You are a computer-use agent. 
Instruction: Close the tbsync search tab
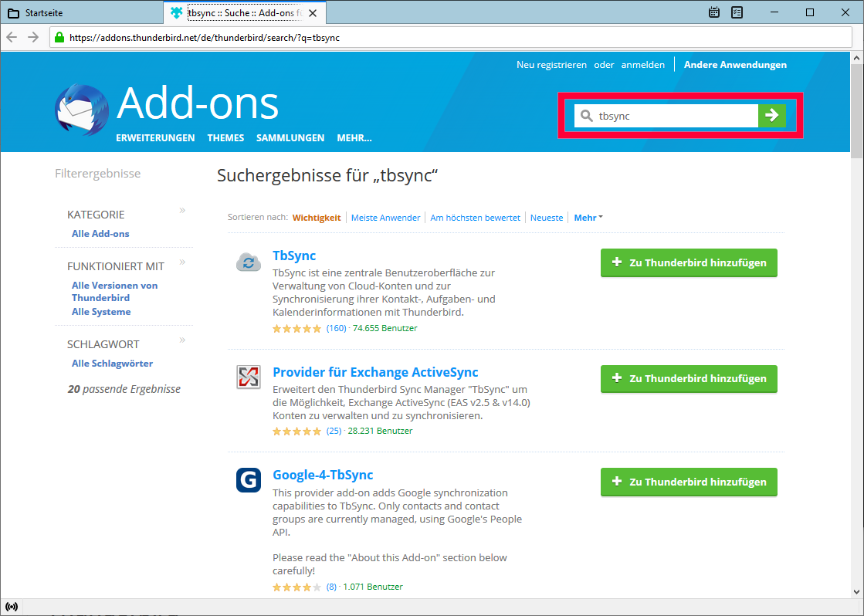point(312,13)
